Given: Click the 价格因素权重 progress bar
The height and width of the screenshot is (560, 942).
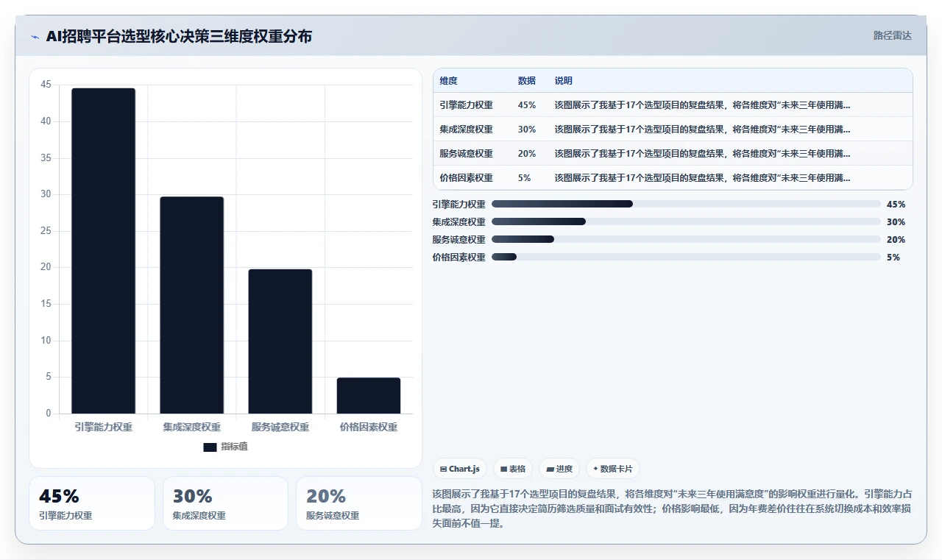Looking at the screenshot, I should click(686, 257).
